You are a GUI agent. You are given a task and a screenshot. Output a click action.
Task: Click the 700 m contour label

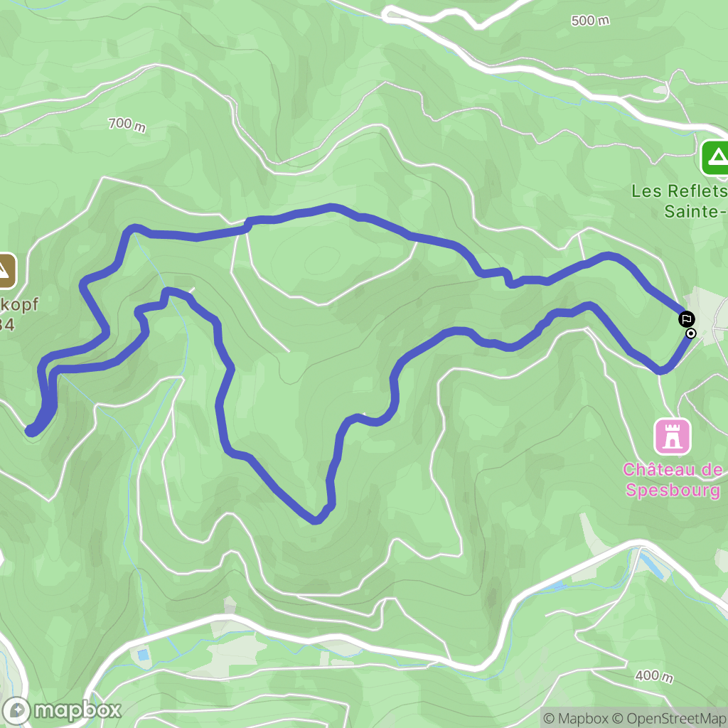(127, 124)
